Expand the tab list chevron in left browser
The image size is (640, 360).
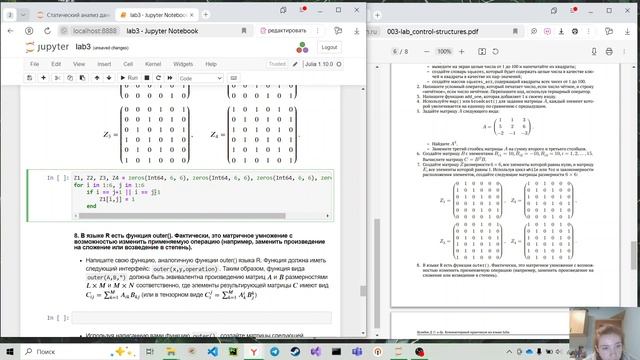(x=23, y=15)
